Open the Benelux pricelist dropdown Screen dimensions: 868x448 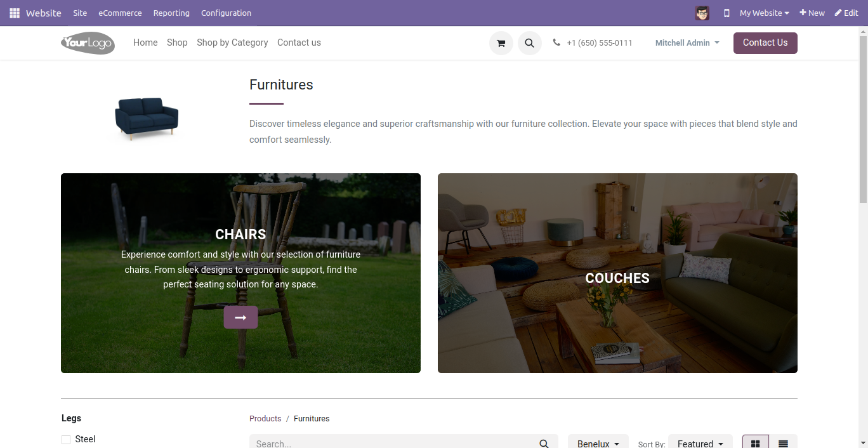click(x=598, y=444)
